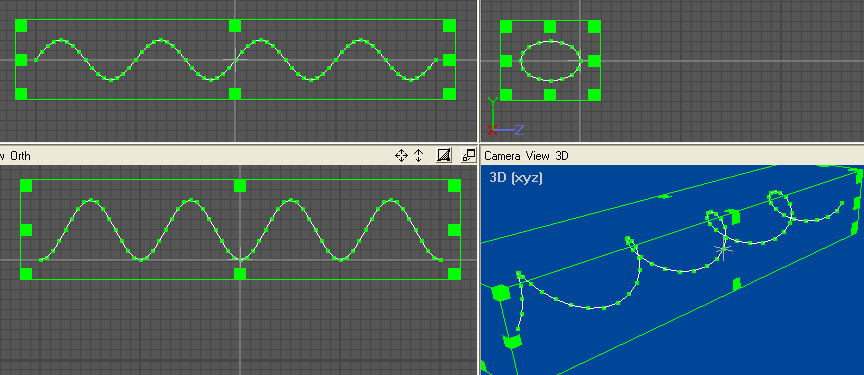The width and height of the screenshot is (864, 375).
Task: Select right-middle handle of the ellipse bounding box
Action: 594,61
